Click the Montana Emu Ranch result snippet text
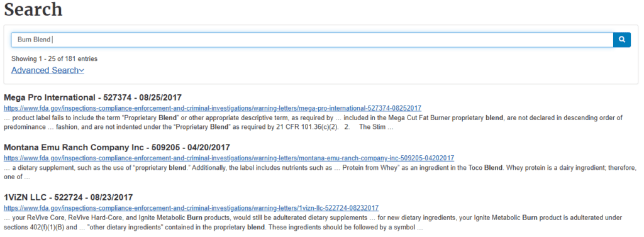This screenshot has height=237, width=644. (x=320, y=172)
